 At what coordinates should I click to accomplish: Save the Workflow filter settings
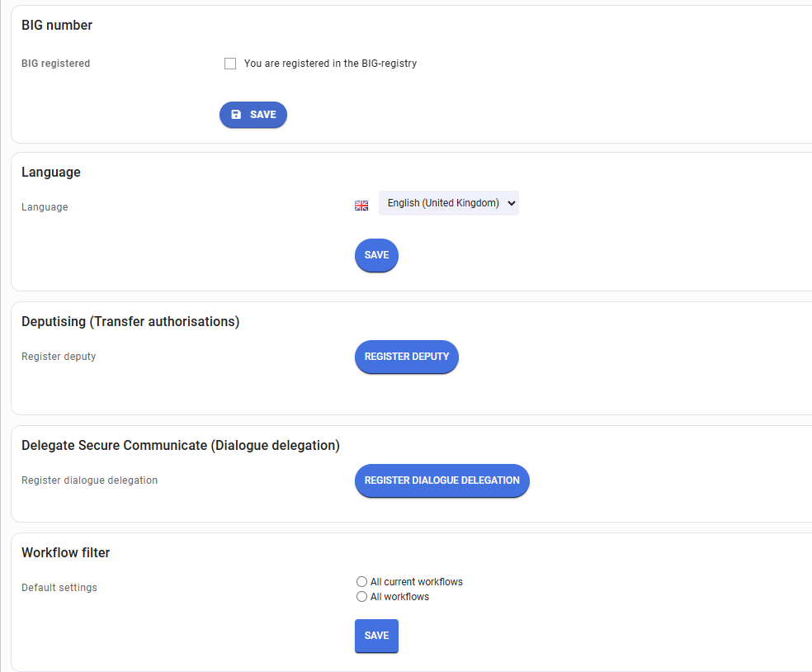coord(376,636)
